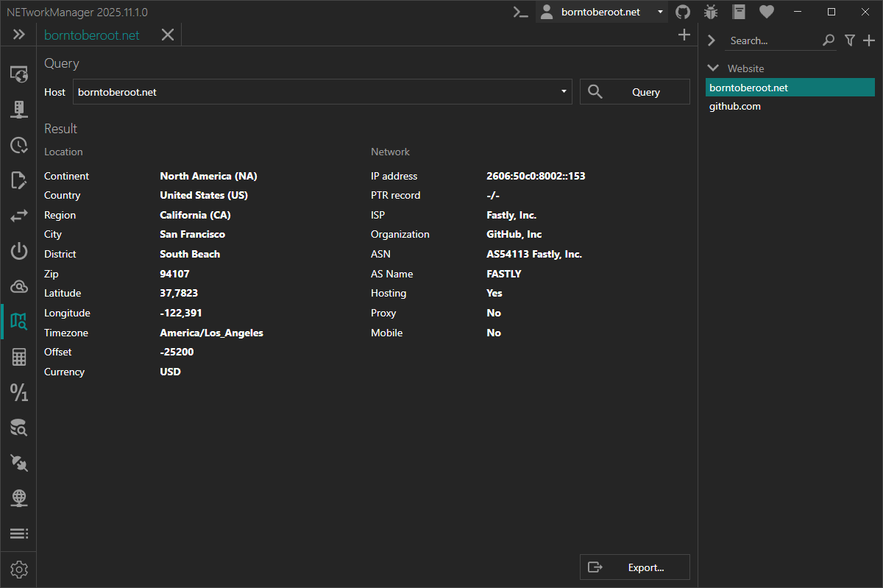Open the calculator grid icon in sidebar
The width and height of the screenshot is (883, 588).
(19, 358)
